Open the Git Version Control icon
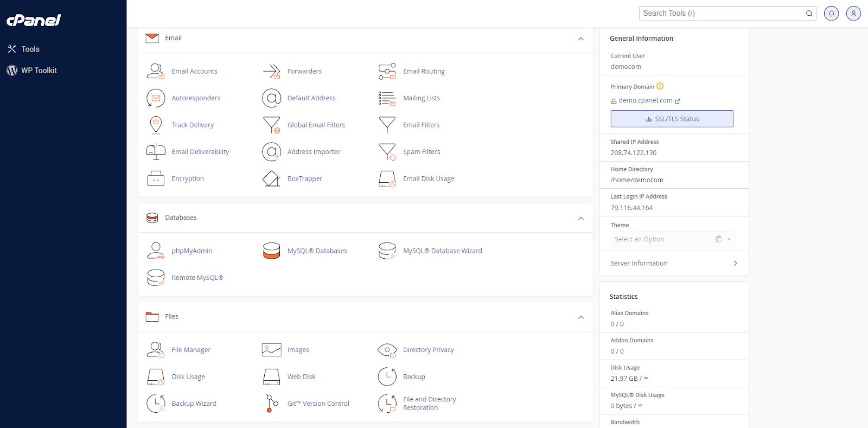Image resolution: width=868 pixels, height=428 pixels. 271,404
